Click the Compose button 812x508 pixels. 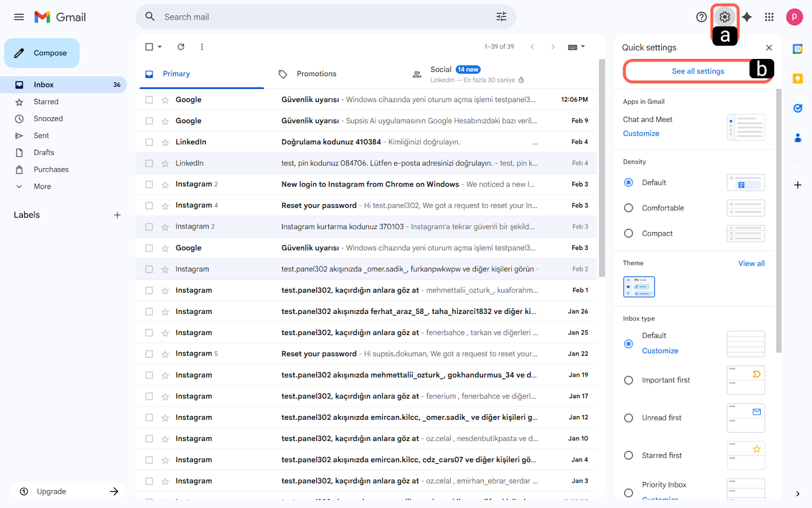click(x=42, y=53)
